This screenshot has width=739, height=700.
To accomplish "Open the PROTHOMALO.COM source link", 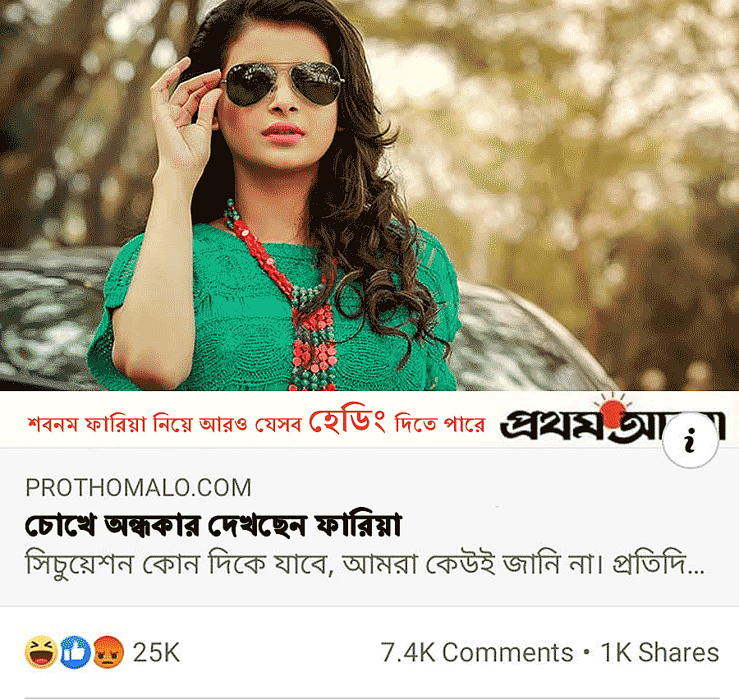I will point(139,488).
